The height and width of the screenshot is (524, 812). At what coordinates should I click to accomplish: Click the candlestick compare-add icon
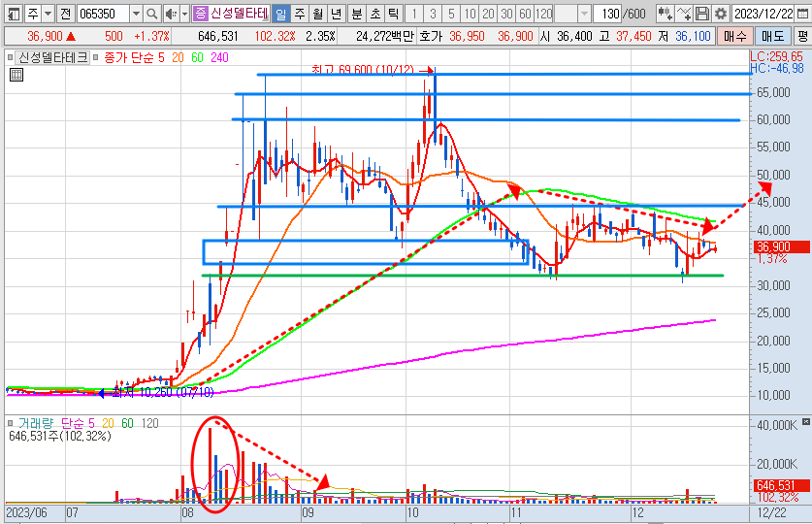click(665, 14)
